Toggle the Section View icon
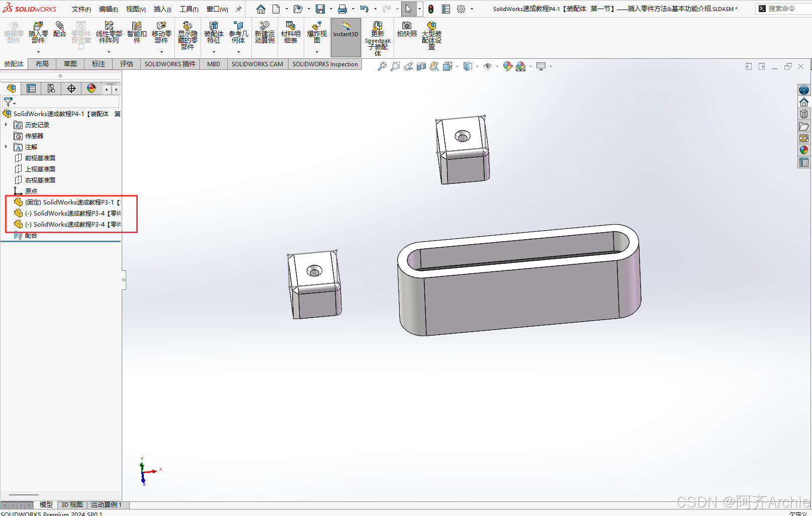Image resolution: width=812 pixels, height=516 pixels. (421, 66)
